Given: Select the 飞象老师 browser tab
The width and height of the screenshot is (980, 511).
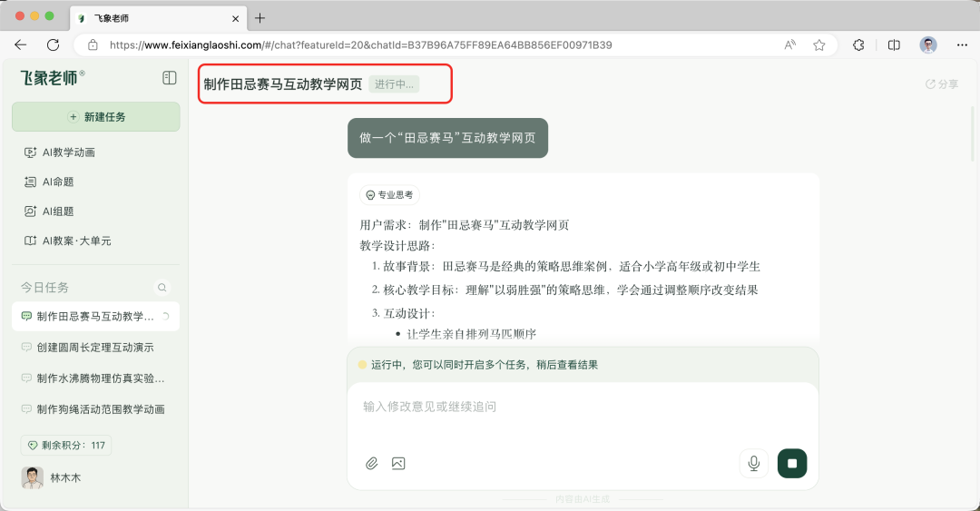Looking at the screenshot, I should (x=159, y=19).
